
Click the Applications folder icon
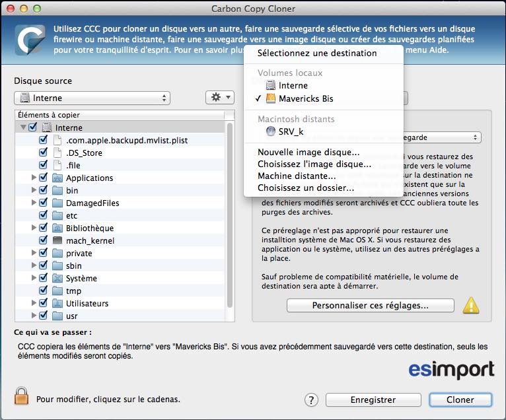click(x=57, y=178)
